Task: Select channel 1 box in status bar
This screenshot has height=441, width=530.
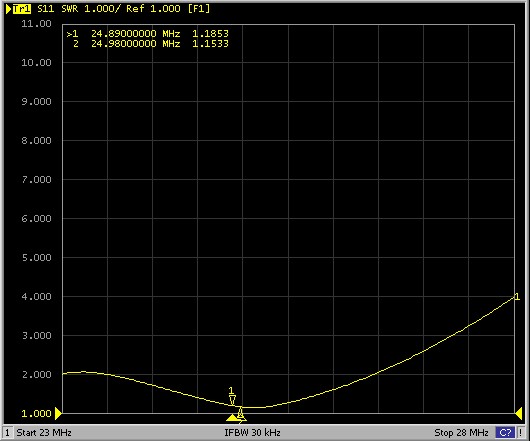Action: 8,433
